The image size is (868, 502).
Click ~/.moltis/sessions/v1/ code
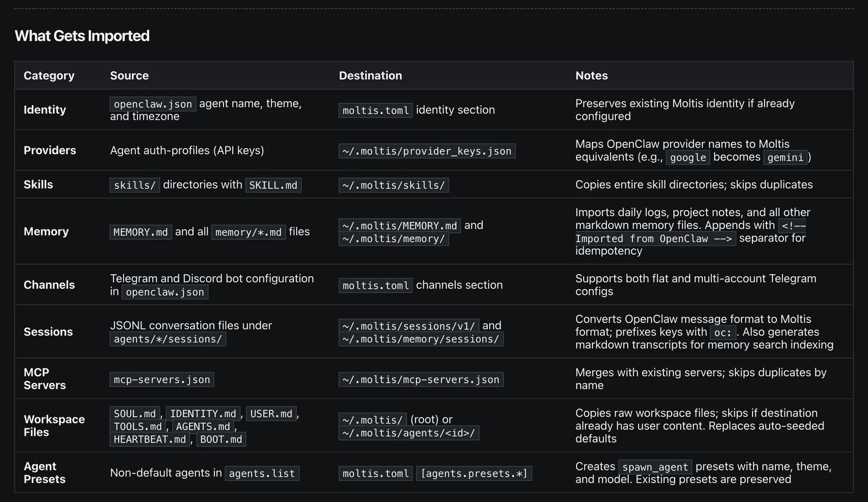pyautogui.click(x=409, y=326)
